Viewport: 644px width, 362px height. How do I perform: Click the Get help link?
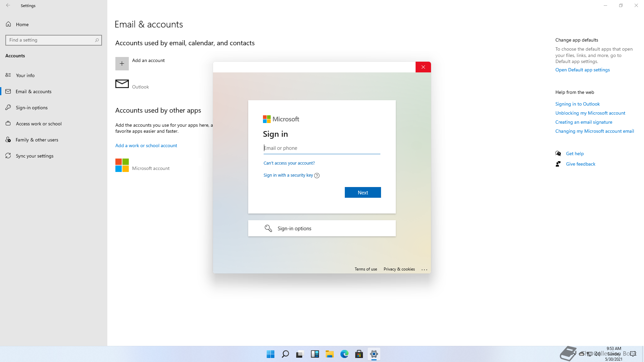(x=575, y=154)
